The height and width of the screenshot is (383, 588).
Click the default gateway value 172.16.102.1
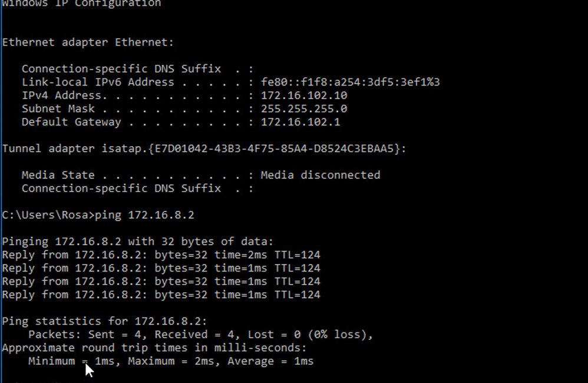[300, 122]
